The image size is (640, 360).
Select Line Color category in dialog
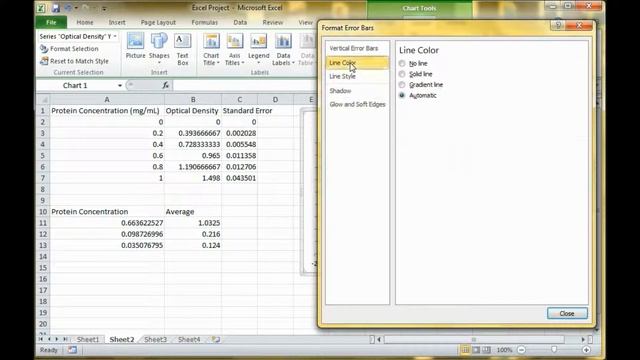[357, 62]
